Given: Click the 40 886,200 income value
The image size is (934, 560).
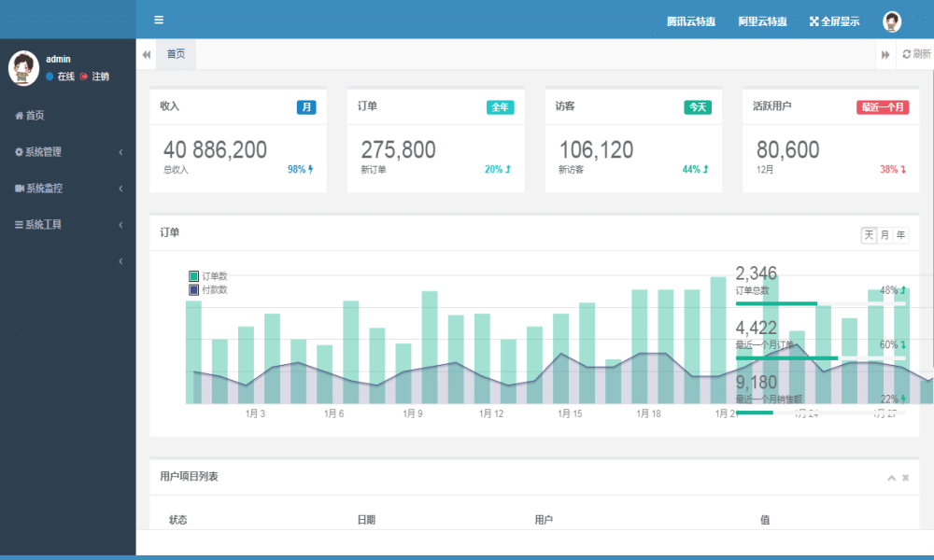Looking at the screenshot, I should coord(215,150).
